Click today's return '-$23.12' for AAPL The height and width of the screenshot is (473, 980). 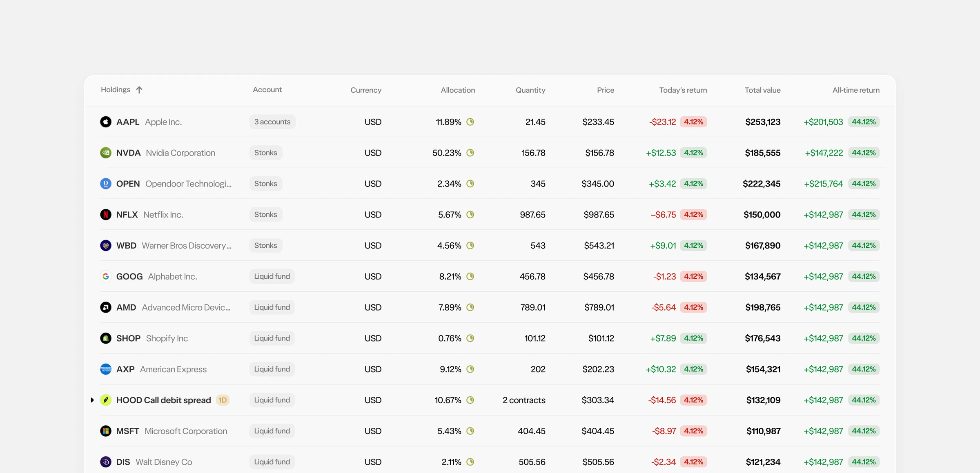[663, 122]
